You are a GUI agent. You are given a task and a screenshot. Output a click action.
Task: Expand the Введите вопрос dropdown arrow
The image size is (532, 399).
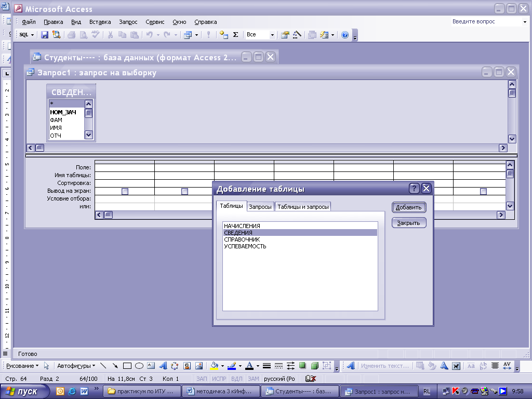(x=525, y=22)
